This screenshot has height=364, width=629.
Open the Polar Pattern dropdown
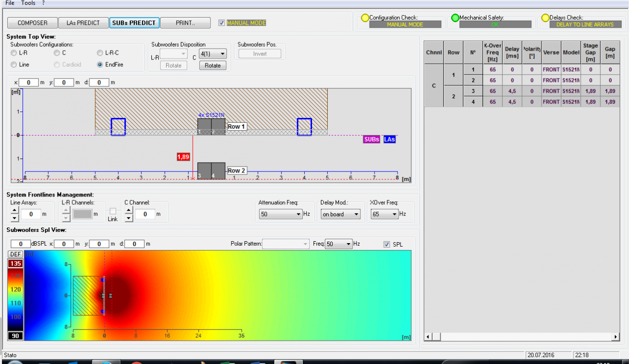[286, 244]
